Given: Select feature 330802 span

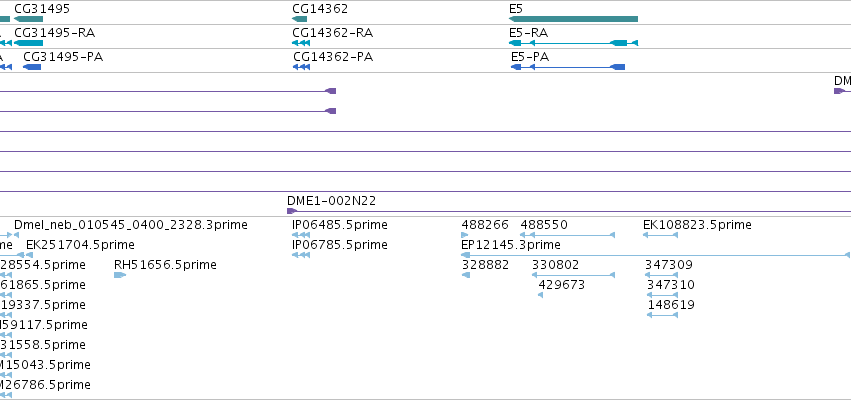Looking at the screenshot, I should (574, 275).
